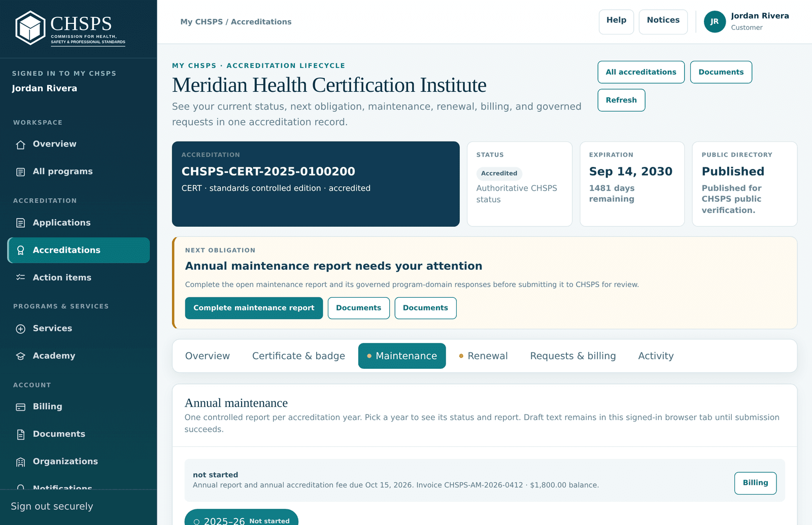Switch to the Overview tab

(207, 356)
